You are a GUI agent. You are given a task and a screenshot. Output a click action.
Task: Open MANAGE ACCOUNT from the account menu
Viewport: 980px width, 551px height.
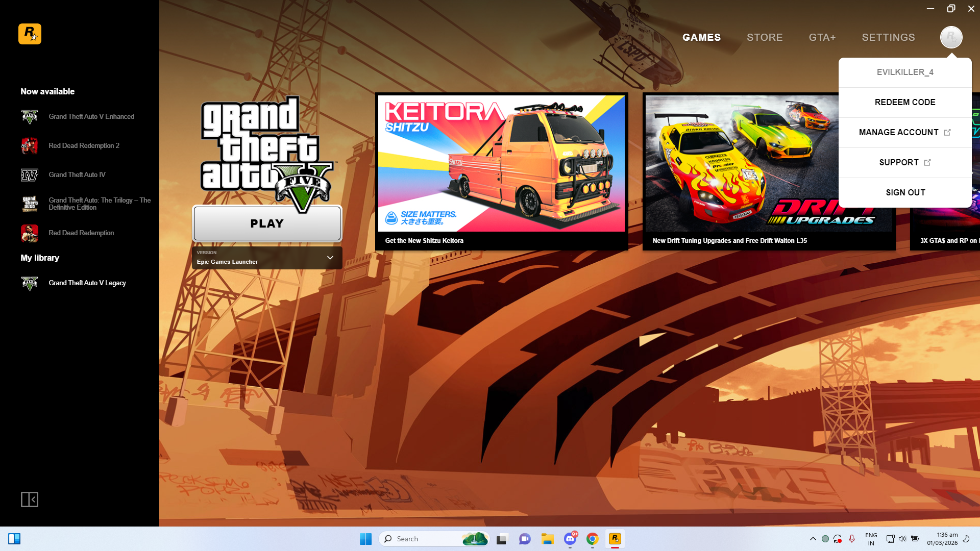[x=905, y=133]
